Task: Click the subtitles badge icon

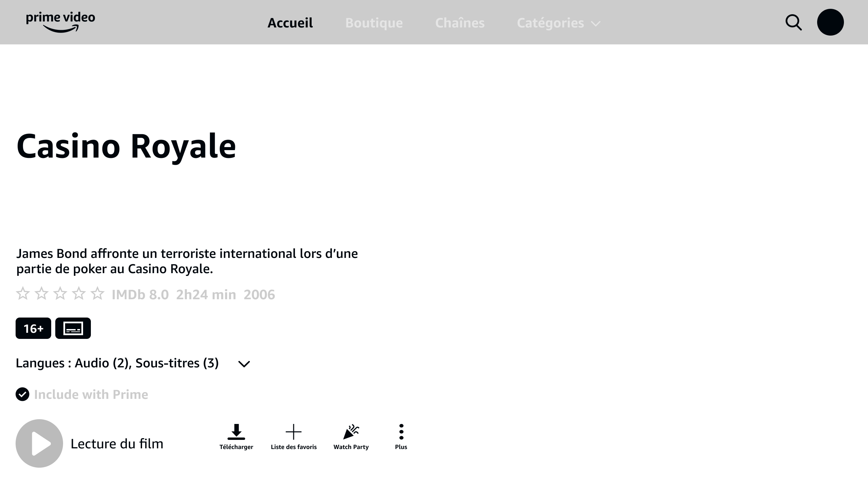Action: coord(73,328)
